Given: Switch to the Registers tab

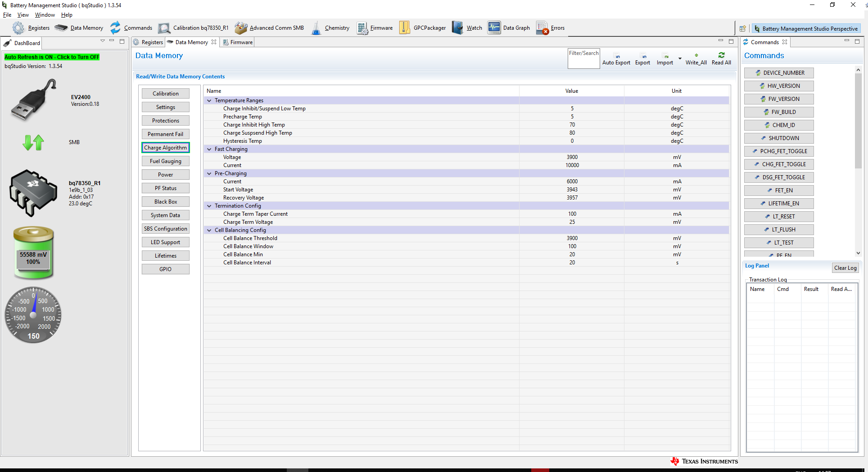Looking at the screenshot, I should click(x=148, y=42).
